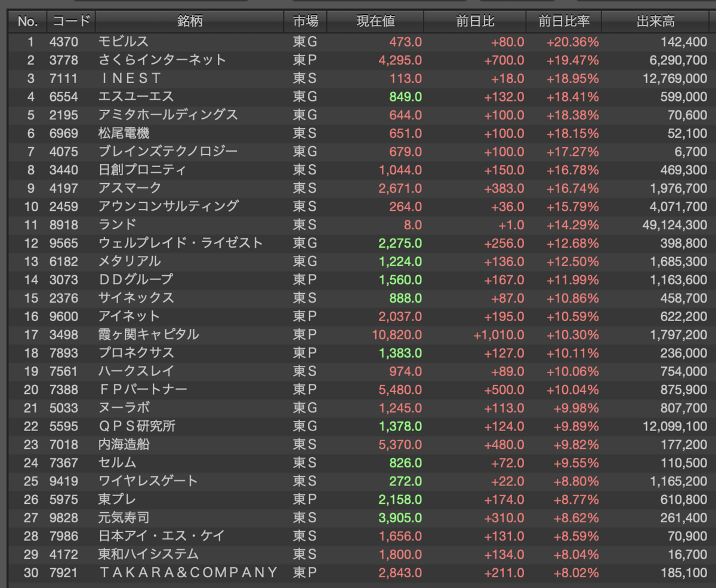Click change value +1,010.0

pos(499,334)
